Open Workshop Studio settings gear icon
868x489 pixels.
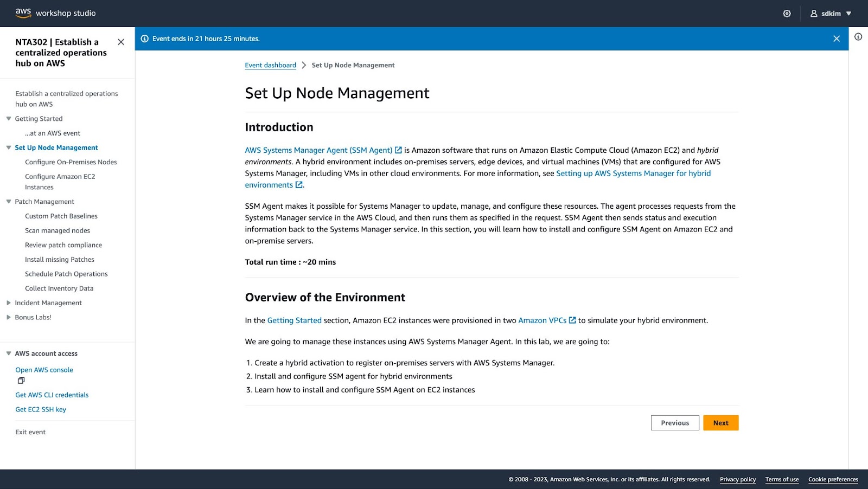(x=787, y=13)
